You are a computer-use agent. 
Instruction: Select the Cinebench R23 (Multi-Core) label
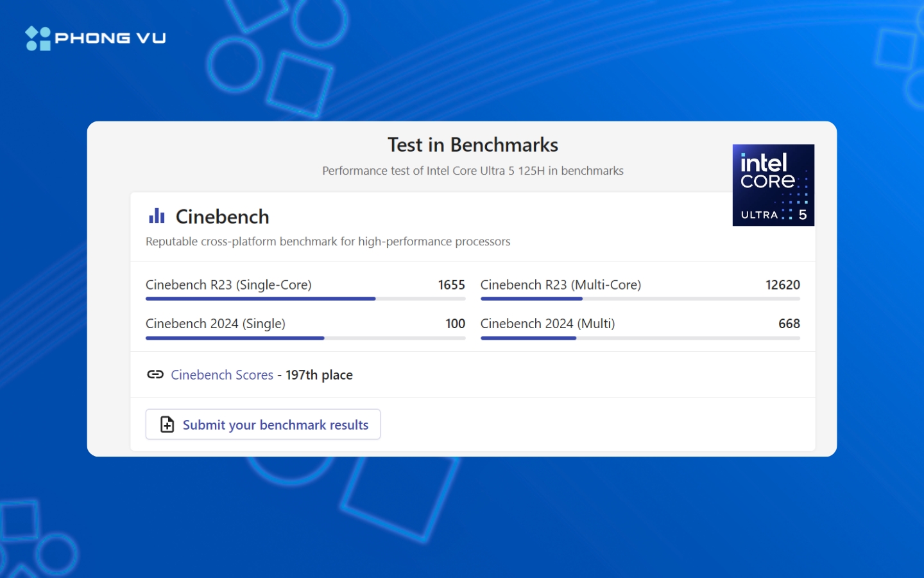(560, 285)
